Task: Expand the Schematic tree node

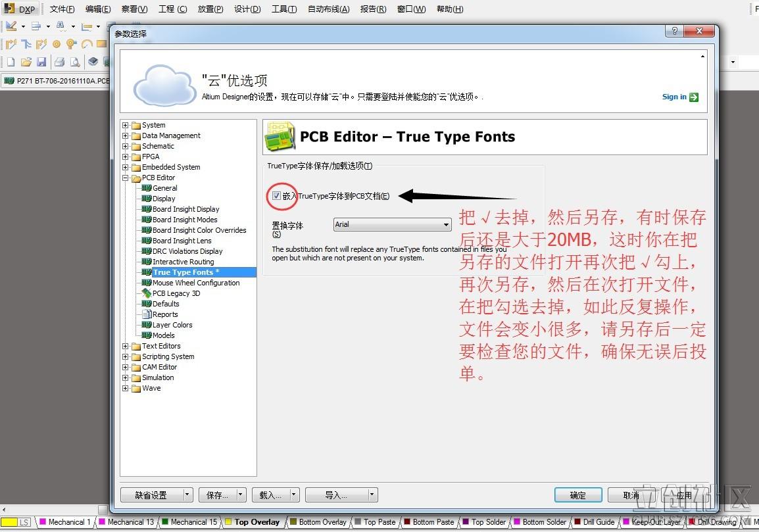Action: point(125,146)
